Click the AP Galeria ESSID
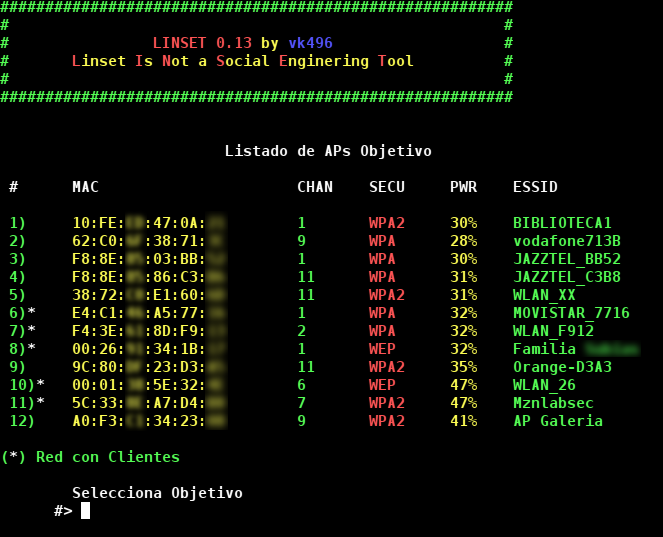This screenshot has height=537, width=663. [x=558, y=421]
